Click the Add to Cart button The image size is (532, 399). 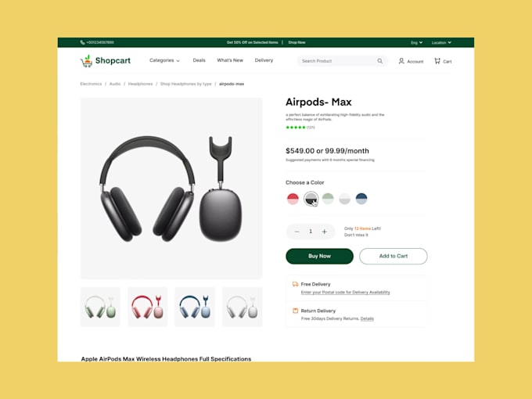tap(394, 256)
